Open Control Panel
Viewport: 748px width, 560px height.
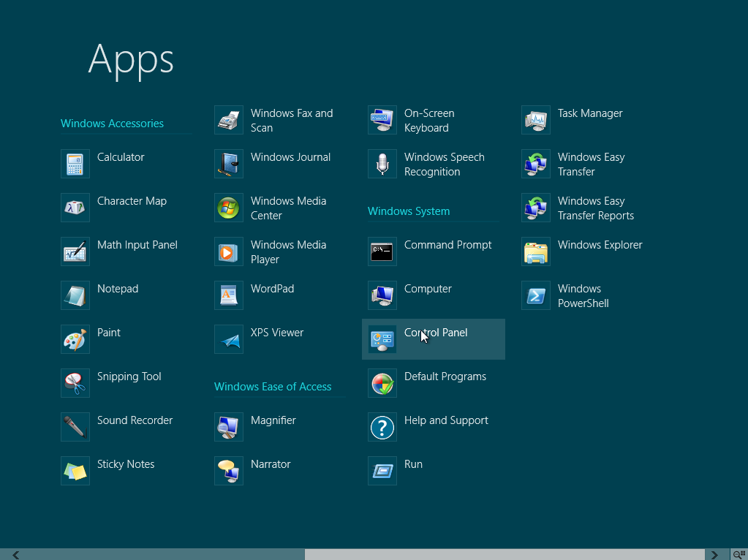tap(434, 339)
